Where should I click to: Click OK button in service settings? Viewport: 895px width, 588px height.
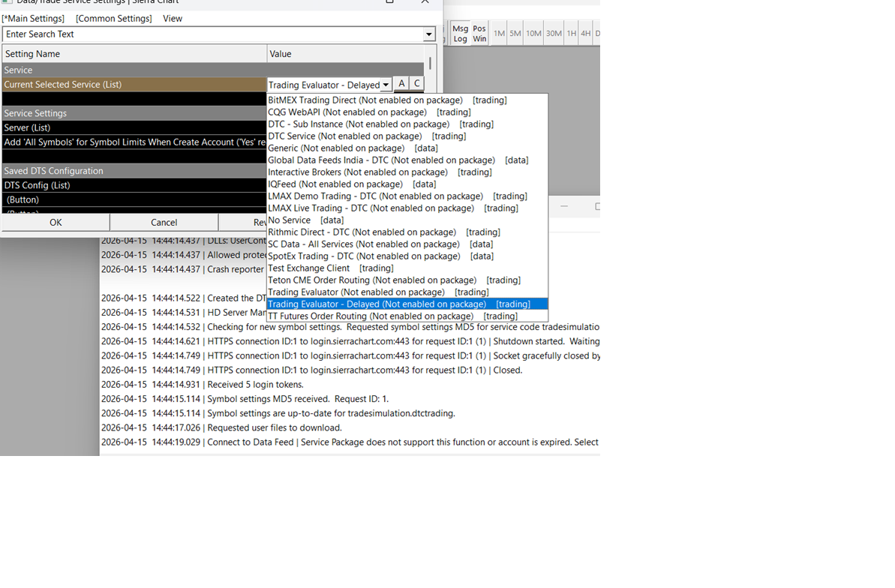click(56, 222)
